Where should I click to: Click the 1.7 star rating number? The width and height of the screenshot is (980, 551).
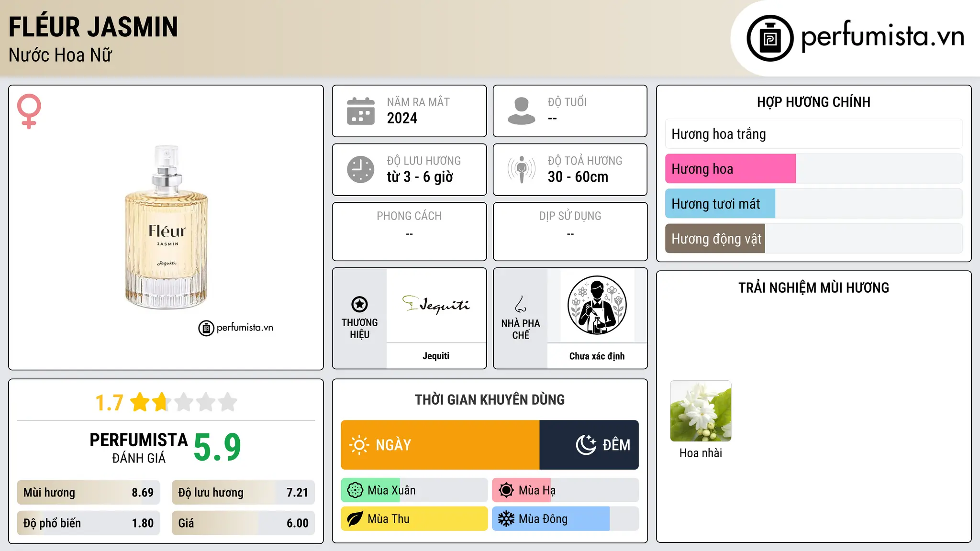(109, 403)
